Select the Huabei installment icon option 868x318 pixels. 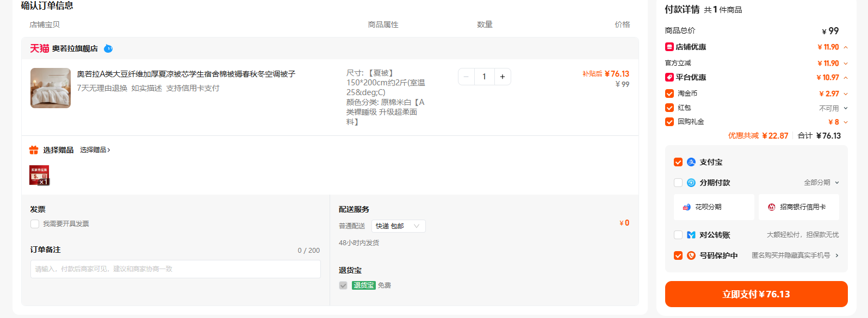tap(686, 207)
